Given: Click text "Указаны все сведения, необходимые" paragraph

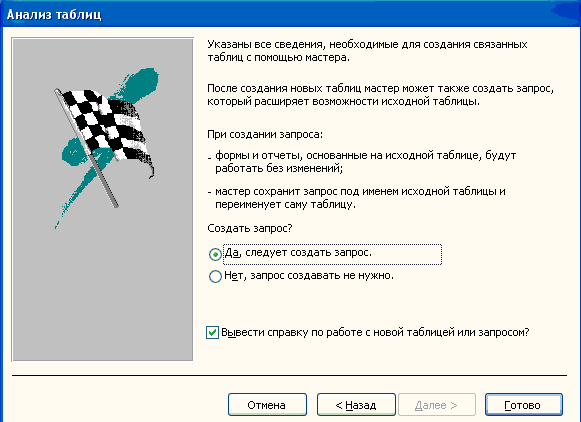Looking at the screenshot, I should coord(367,51).
